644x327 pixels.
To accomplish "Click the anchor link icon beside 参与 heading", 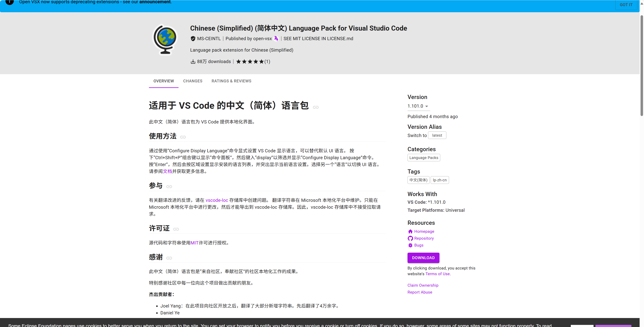I will tap(169, 187).
